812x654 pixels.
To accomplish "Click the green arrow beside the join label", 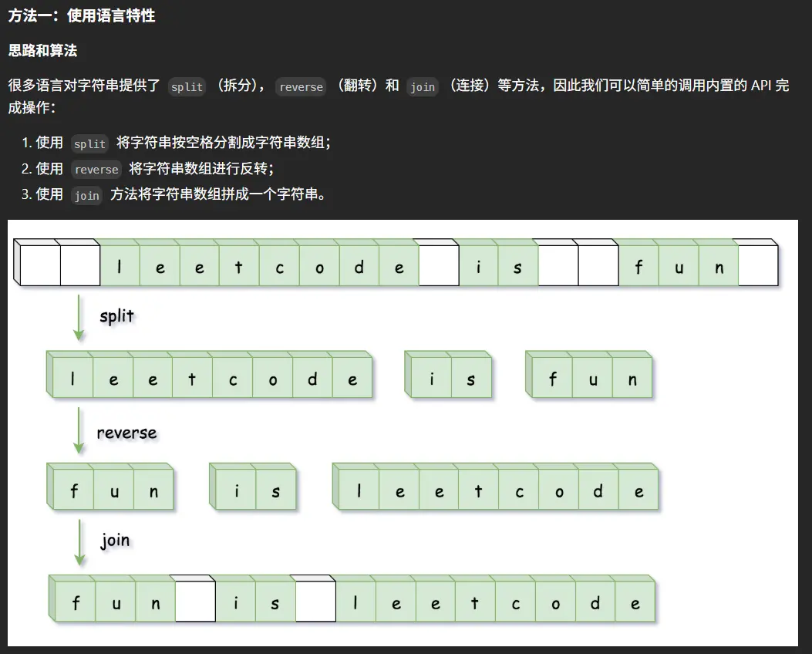I will (79, 542).
